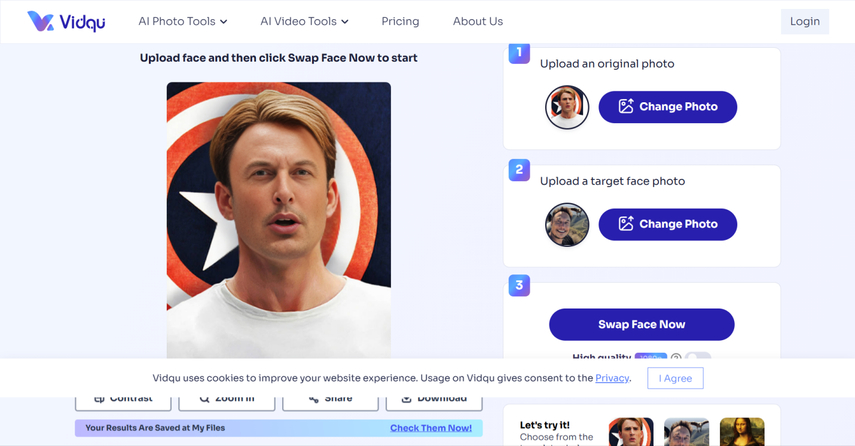This screenshot has height=446, width=855.
Task: Click the Zoom in button
Action: 227,404
